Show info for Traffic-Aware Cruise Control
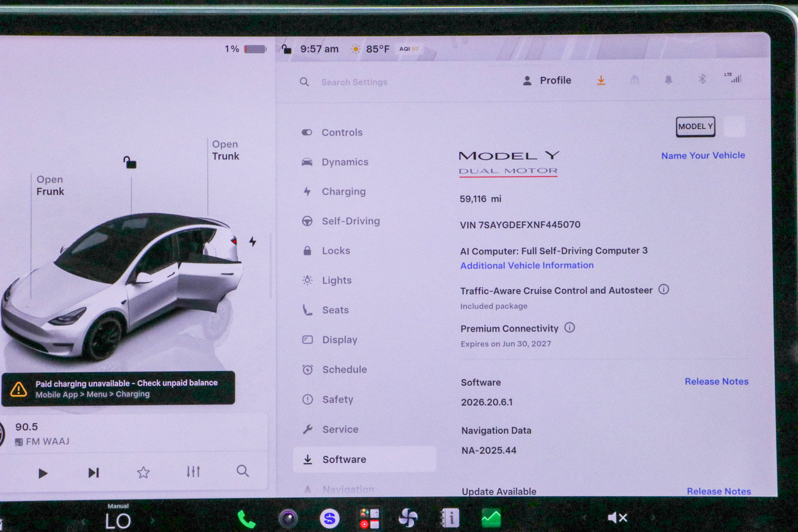798x532 pixels. point(663,289)
